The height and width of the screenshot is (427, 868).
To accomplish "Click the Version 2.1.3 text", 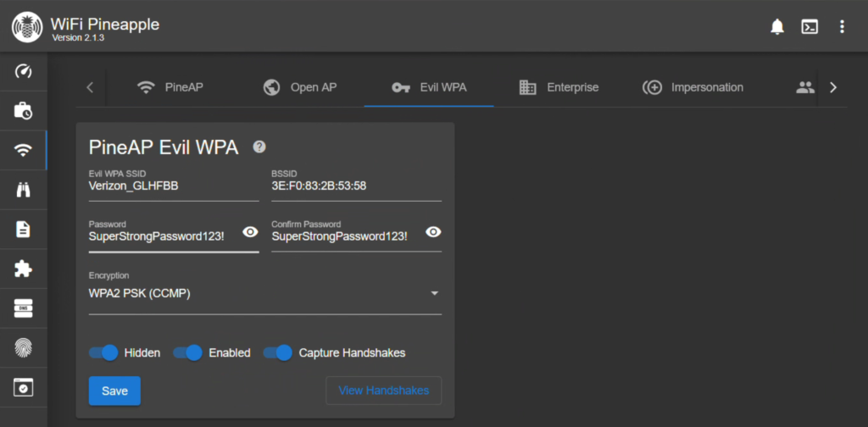I will 78,38.
